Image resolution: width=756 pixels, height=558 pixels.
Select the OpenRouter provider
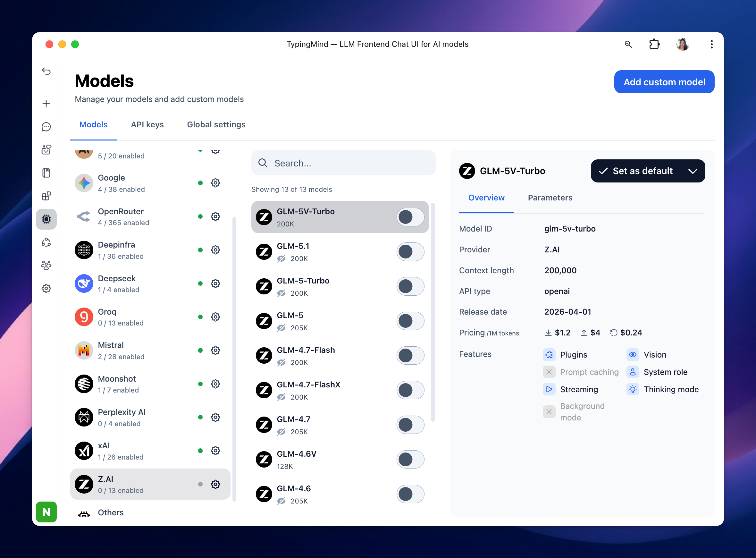pos(150,216)
